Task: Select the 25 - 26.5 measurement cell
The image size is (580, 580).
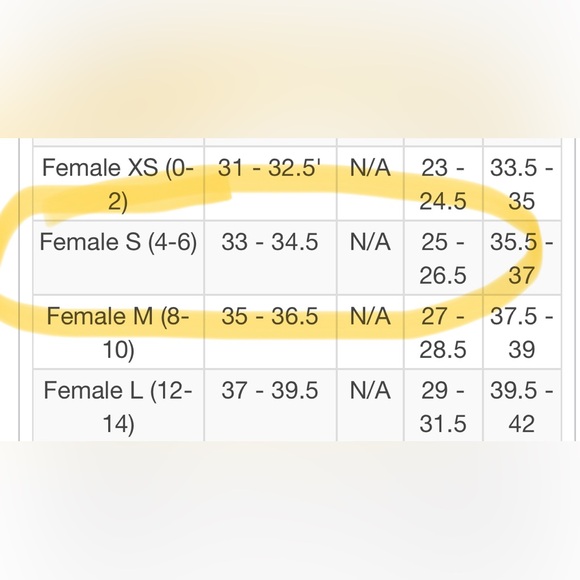Action: [x=444, y=258]
